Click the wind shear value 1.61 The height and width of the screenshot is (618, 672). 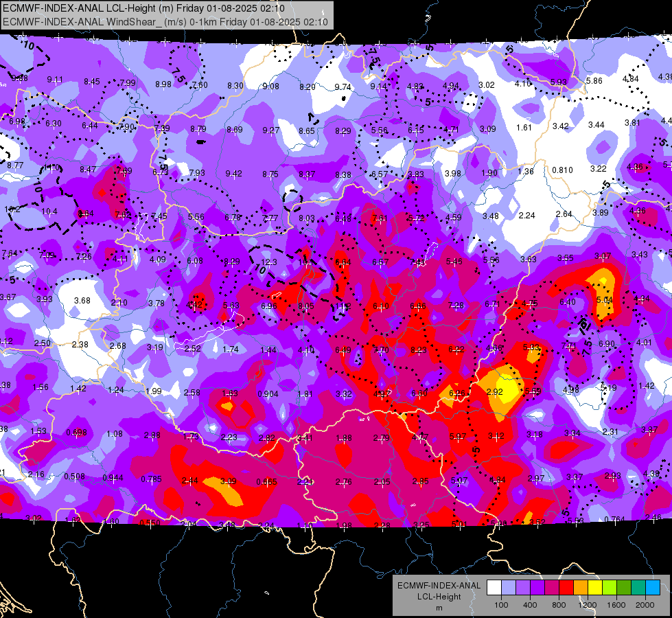524,127
